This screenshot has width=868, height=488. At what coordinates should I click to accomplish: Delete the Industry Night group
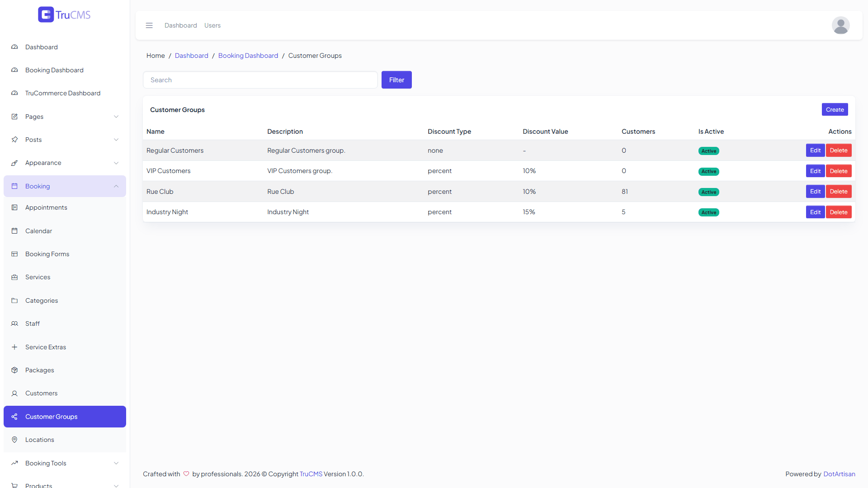click(839, 212)
